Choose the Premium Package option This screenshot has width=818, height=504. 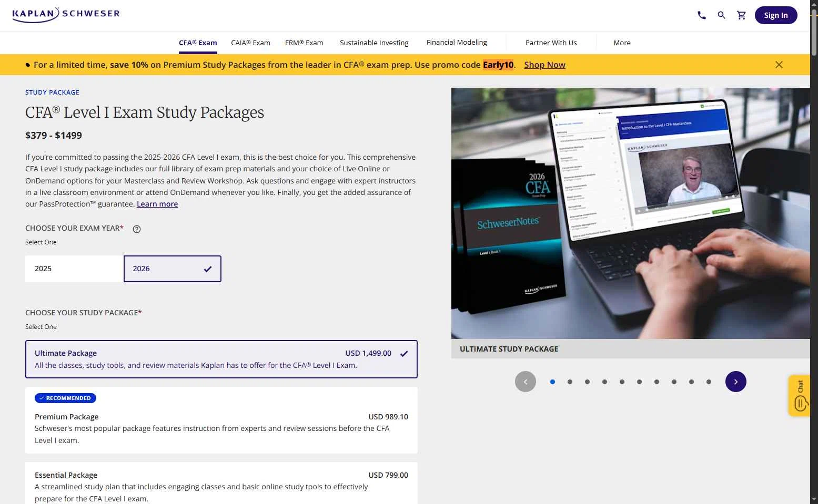221,420
